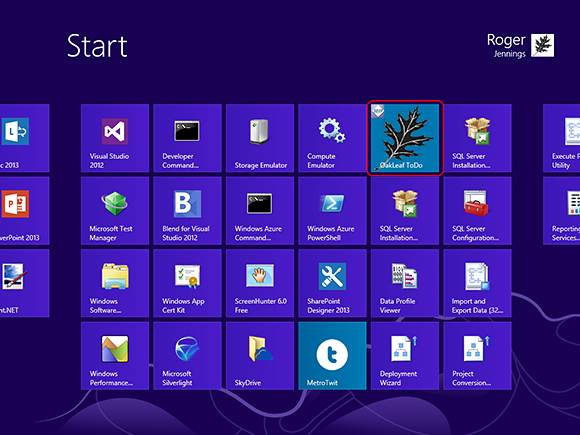Open the Developer Command Prompt tile
Screen dimensions: 580x435
(187, 138)
